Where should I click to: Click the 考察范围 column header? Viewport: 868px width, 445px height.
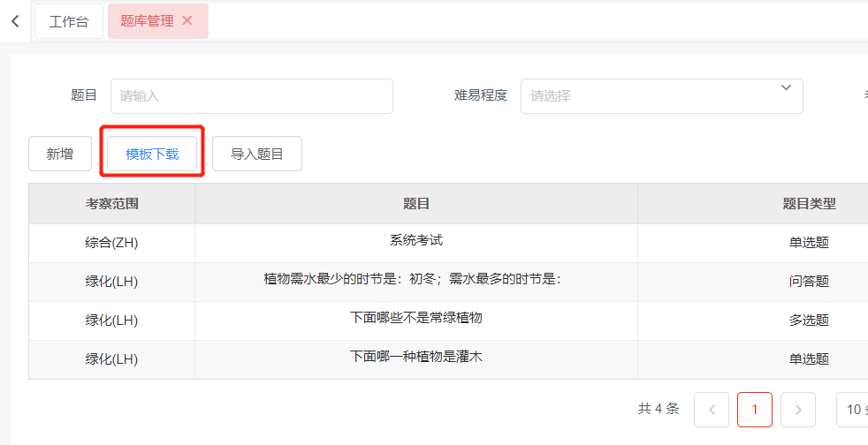click(112, 204)
